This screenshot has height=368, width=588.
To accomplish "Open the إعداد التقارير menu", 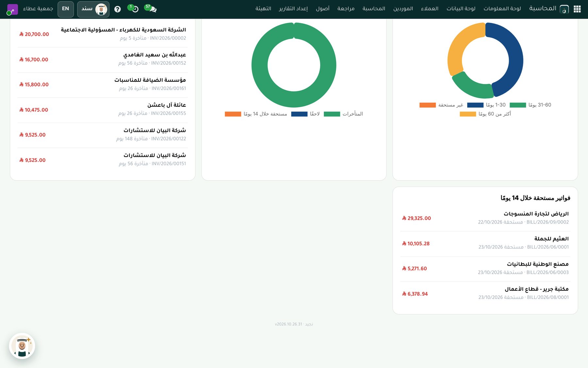I will tap(293, 9).
